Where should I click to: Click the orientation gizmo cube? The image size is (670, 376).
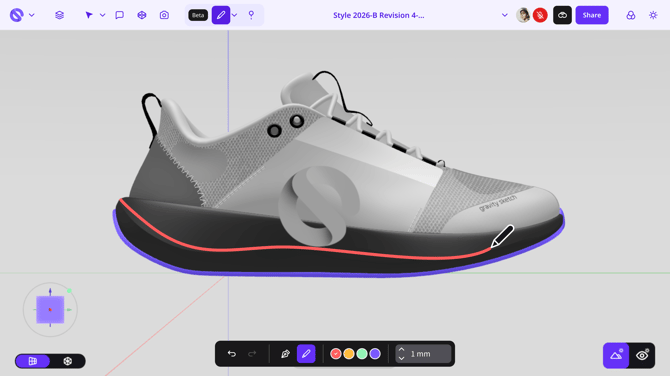click(x=50, y=310)
